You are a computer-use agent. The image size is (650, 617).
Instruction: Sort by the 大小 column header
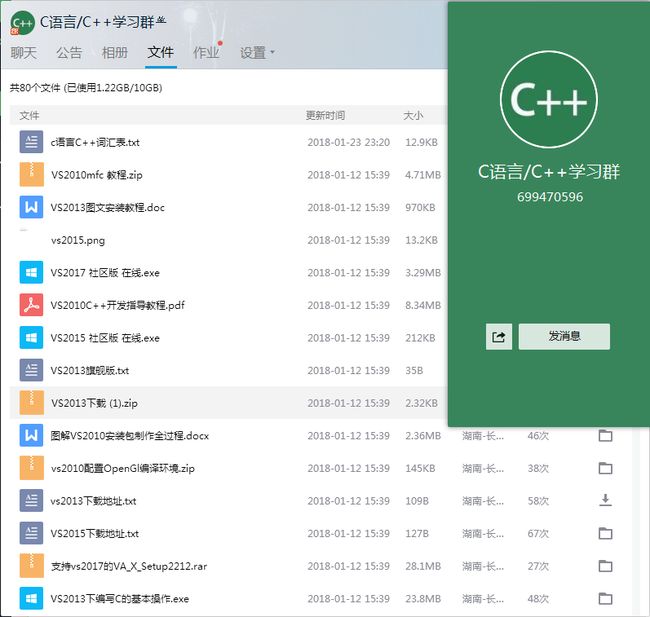coord(413,115)
